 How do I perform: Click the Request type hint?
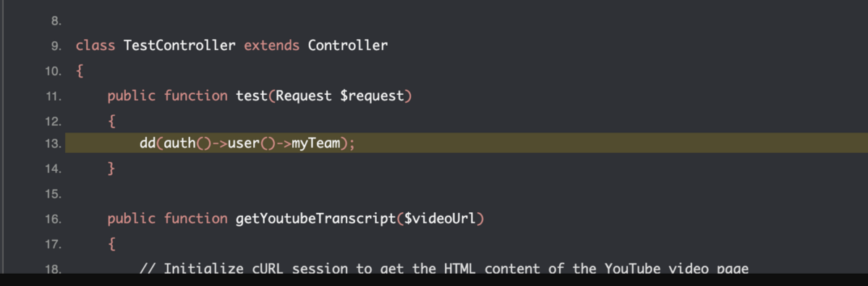coord(304,95)
